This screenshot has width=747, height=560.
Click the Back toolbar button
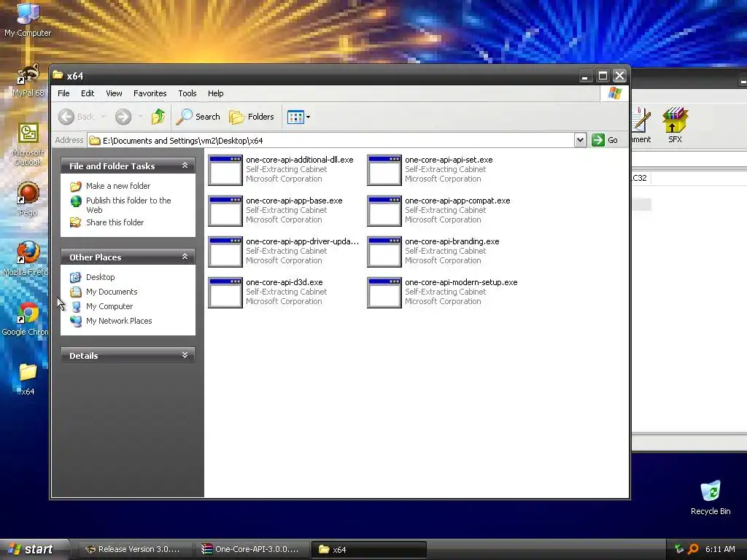[77, 117]
